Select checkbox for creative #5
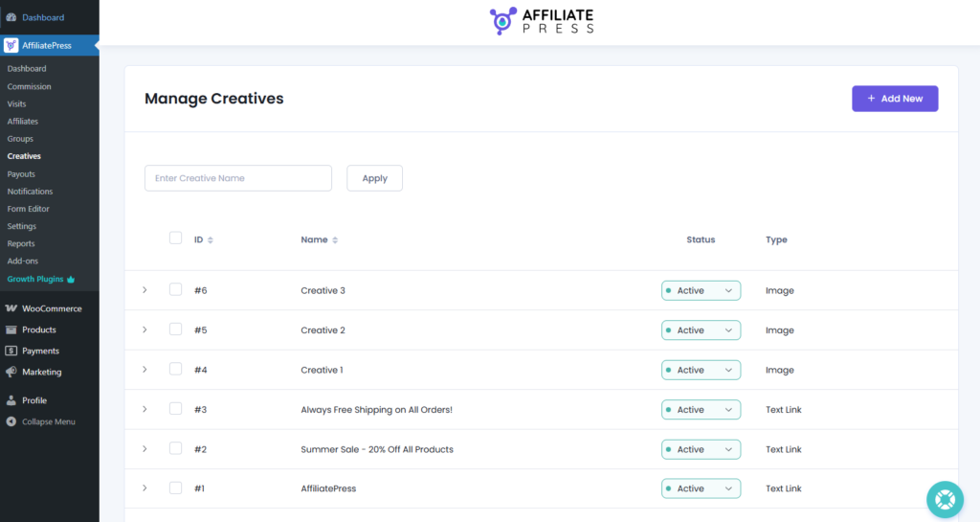The image size is (980, 522). pyautogui.click(x=176, y=329)
